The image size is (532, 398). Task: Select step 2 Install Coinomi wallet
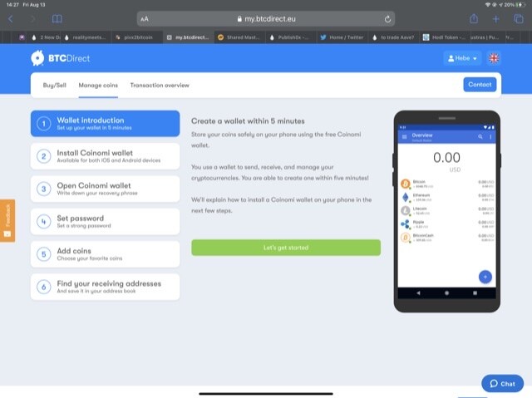point(106,156)
